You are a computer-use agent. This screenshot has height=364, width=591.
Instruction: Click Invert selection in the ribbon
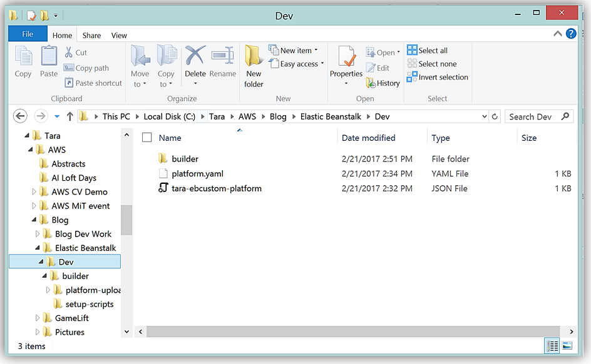437,77
